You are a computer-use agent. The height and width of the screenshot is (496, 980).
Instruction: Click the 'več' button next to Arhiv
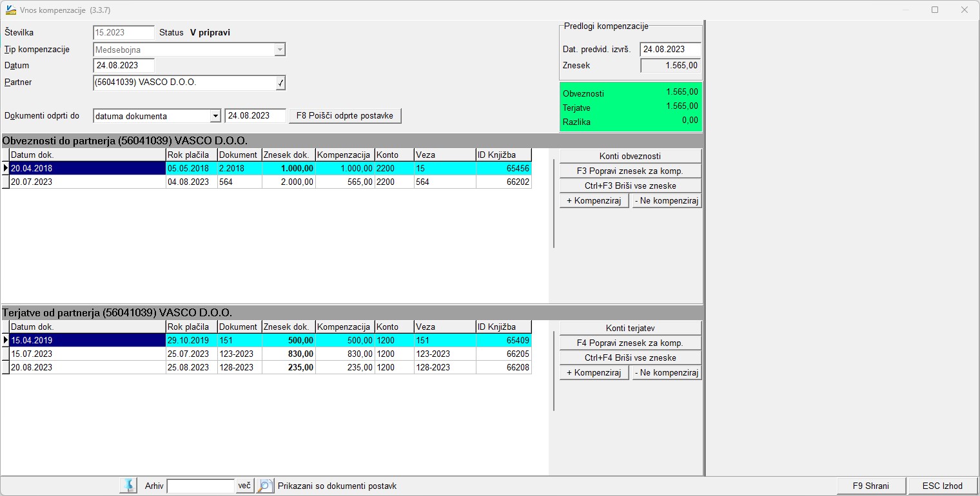point(244,486)
